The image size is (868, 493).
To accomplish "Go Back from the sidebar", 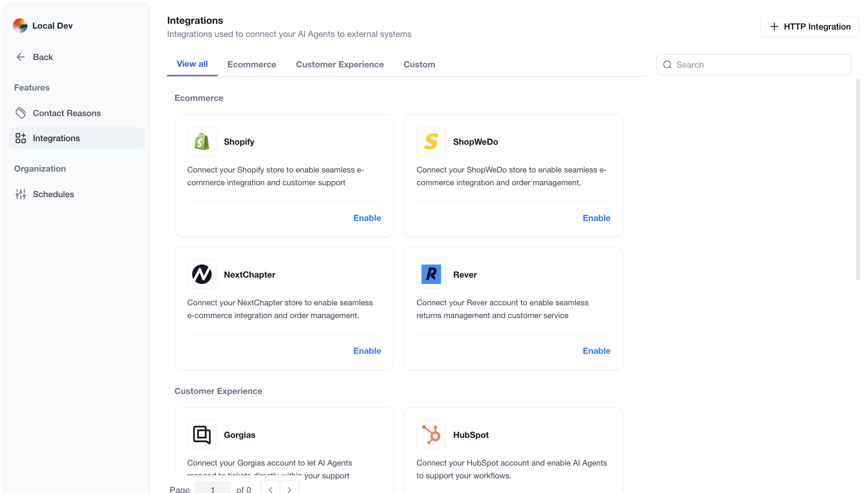I will [x=77, y=57].
